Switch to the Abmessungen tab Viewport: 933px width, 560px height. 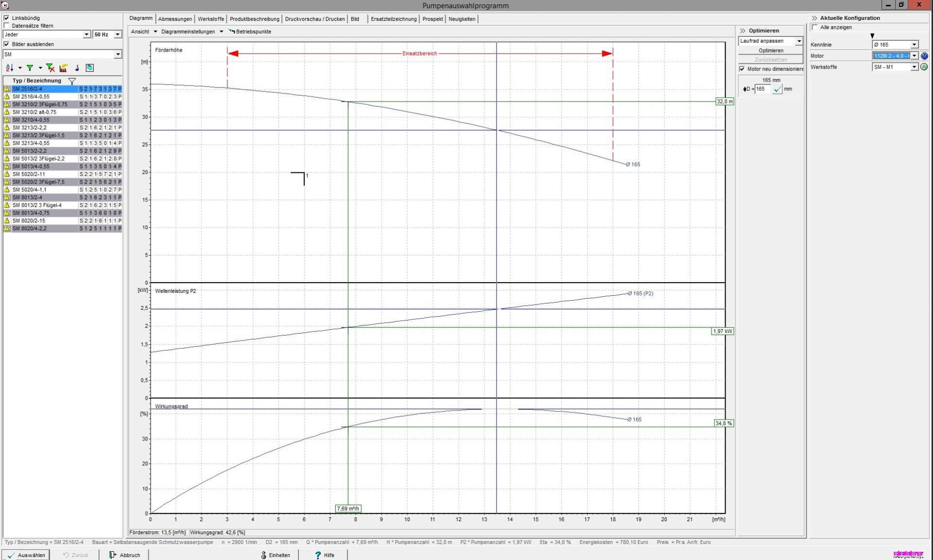click(x=174, y=19)
